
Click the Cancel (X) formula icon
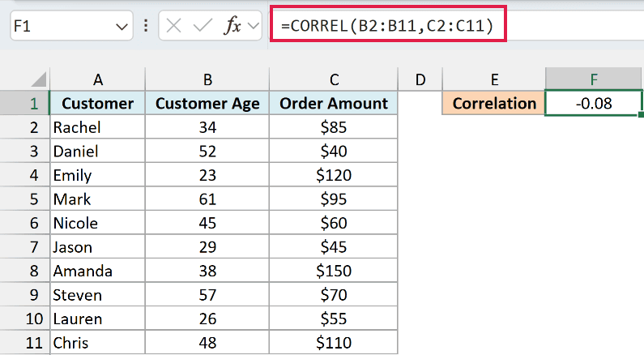click(x=173, y=26)
